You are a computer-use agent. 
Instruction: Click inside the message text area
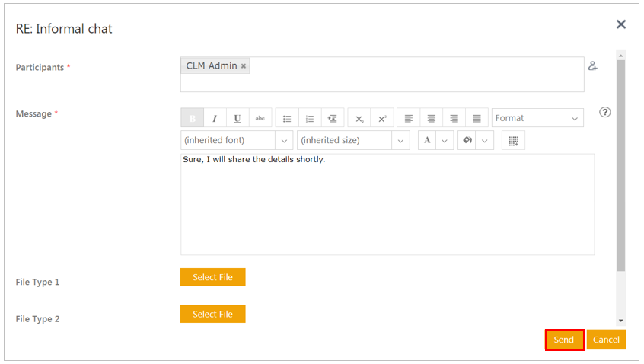tap(387, 206)
